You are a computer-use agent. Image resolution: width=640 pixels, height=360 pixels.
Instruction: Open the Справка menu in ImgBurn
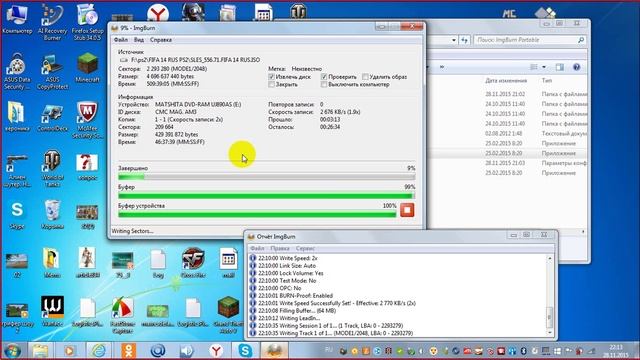(161, 40)
